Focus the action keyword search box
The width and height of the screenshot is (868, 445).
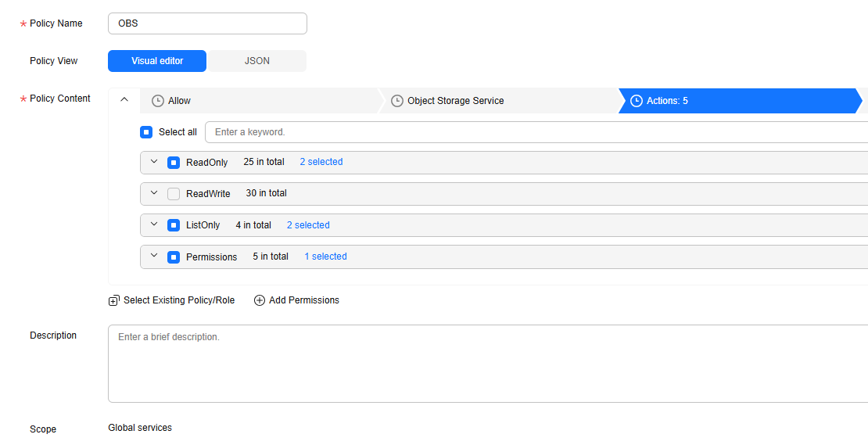pos(536,132)
